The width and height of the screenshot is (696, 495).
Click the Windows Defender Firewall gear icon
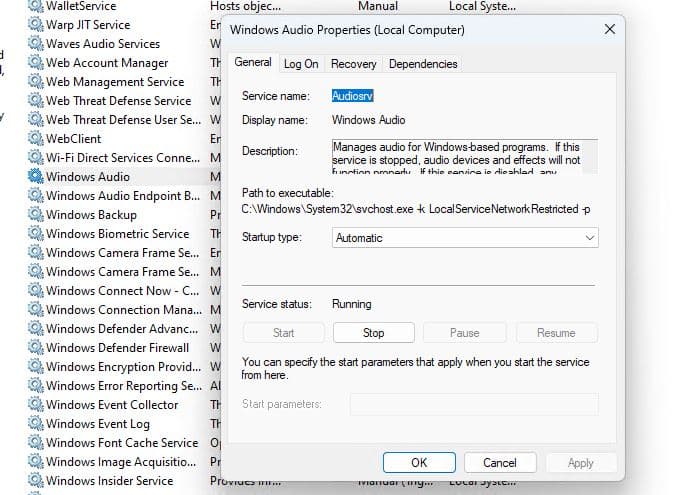click(x=36, y=348)
